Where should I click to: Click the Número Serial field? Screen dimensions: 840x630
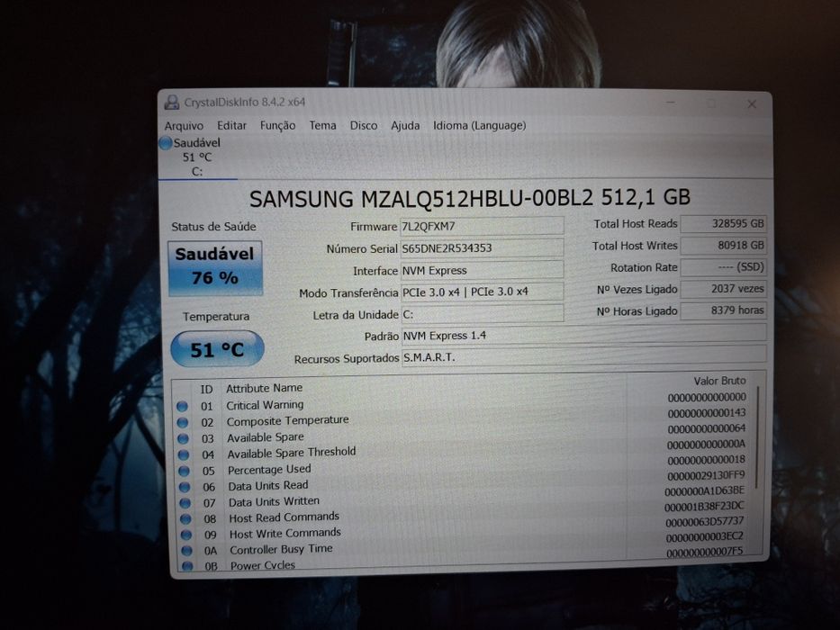click(x=483, y=248)
